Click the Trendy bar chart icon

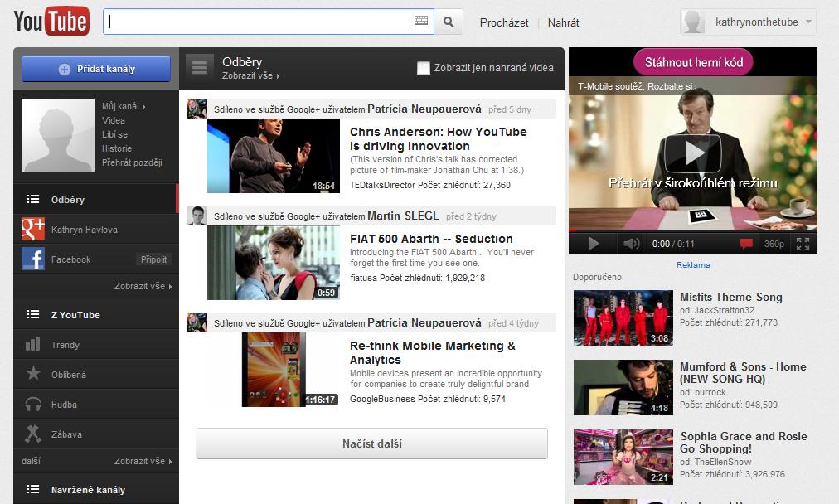[32, 344]
